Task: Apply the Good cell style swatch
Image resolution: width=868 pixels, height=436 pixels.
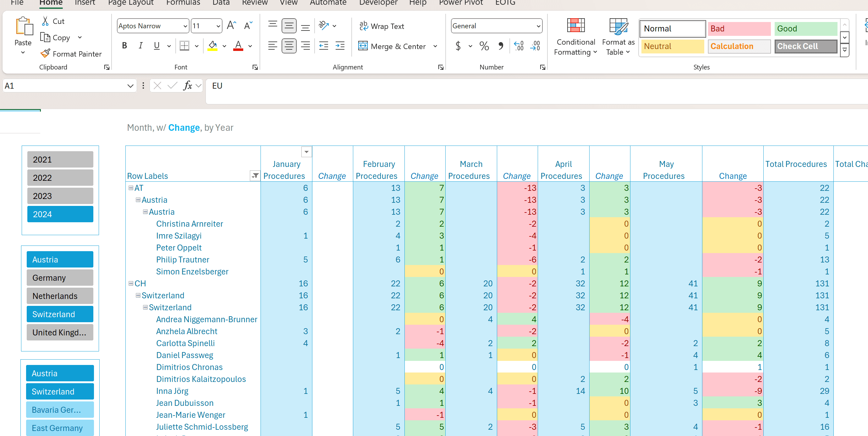Action: [805, 29]
